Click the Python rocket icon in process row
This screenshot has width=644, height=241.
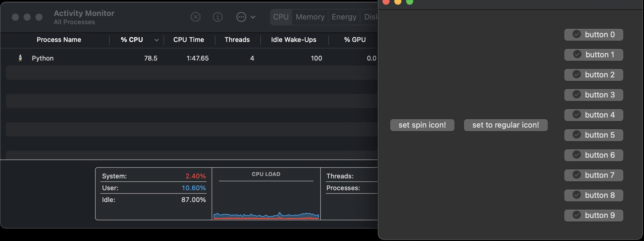[20, 58]
